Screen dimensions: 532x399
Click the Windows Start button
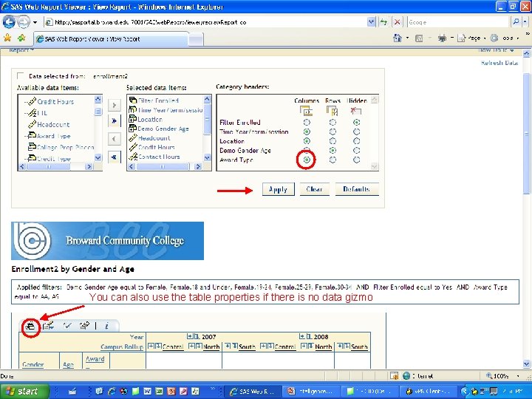(x=24, y=391)
